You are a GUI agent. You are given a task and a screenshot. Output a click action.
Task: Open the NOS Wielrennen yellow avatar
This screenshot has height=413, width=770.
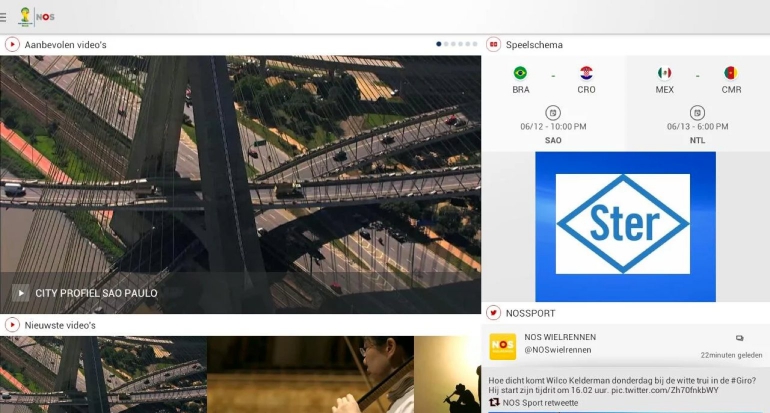click(502, 346)
